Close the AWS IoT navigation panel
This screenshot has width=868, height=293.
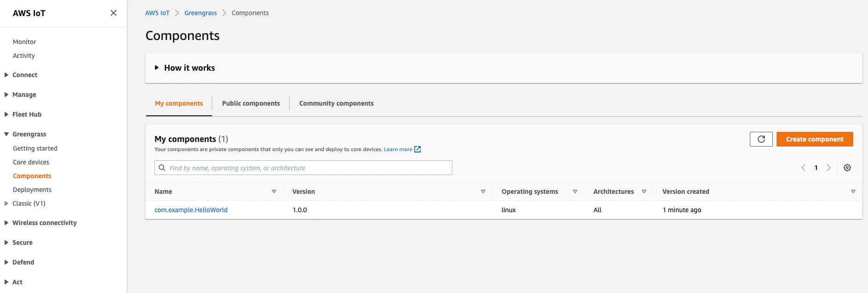(x=114, y=13)
